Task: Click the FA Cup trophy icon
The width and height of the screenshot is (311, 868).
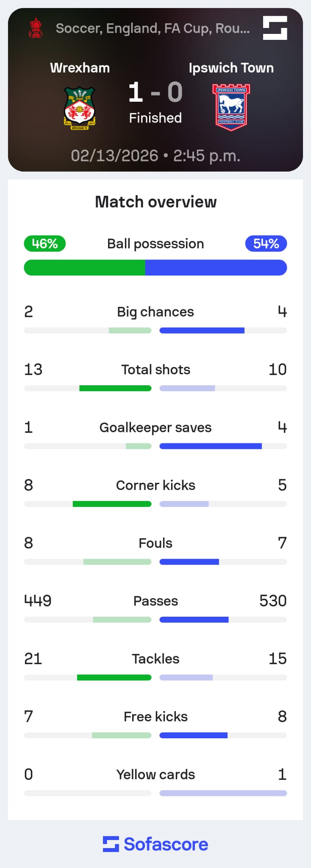Action: pyautogui.click(x=36, y=28)
